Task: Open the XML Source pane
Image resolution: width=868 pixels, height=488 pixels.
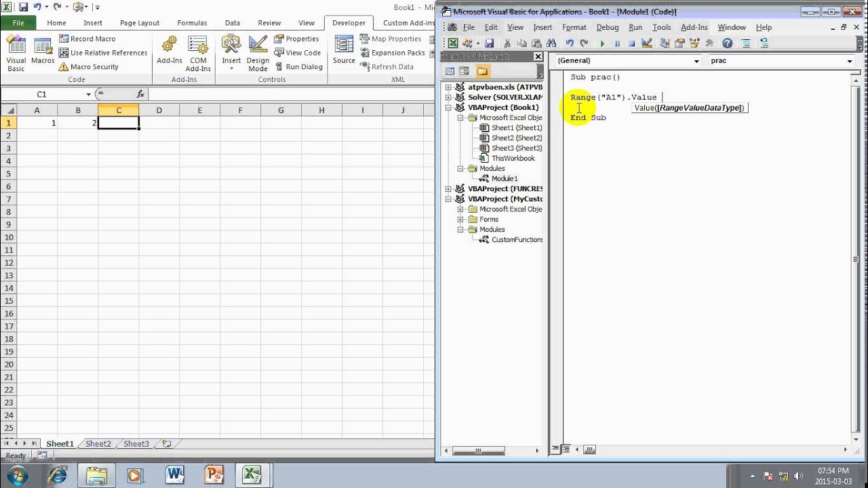Action: coord(344,51)
